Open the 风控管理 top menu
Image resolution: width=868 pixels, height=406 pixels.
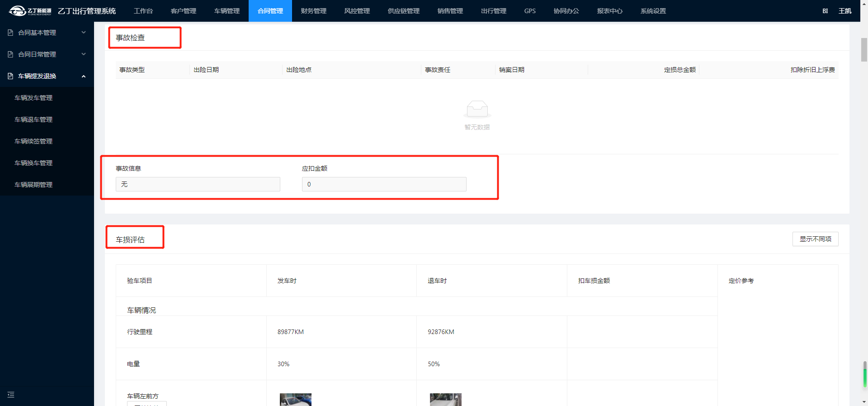tap(357, 11)
